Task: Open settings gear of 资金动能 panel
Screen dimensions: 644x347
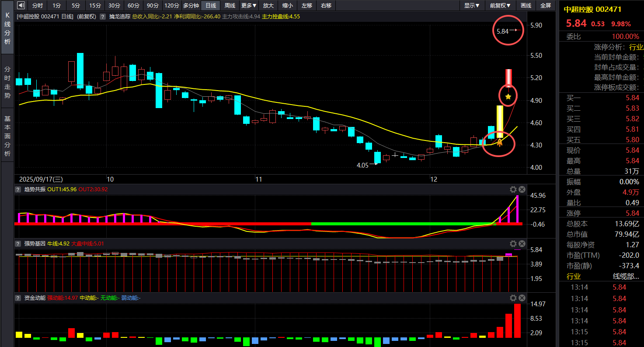Action: pos(513,298)
